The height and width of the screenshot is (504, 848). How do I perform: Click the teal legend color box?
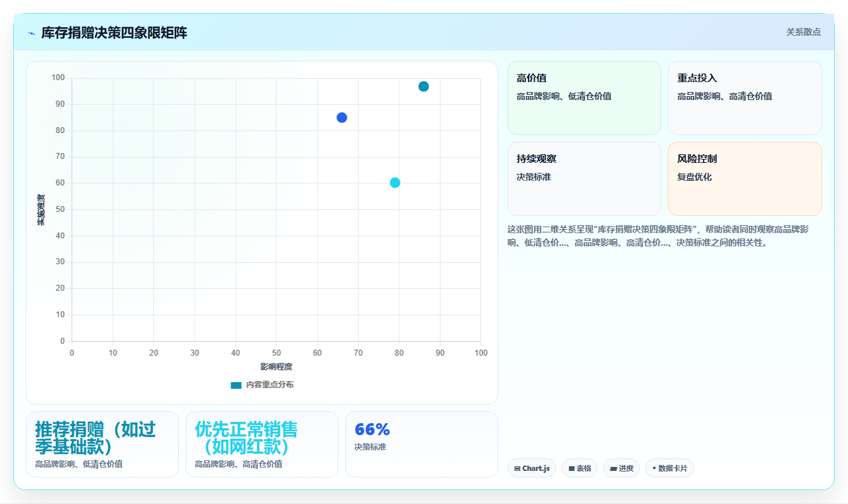[236, 385]
